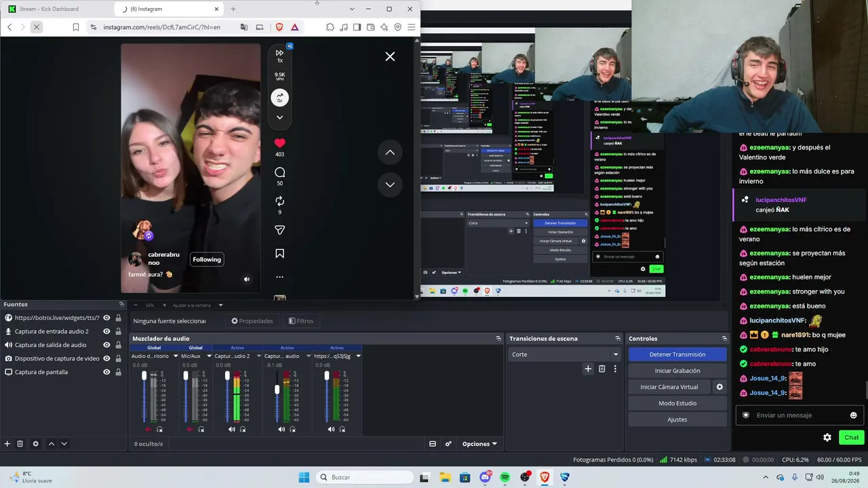
Task: Open advanced audio properties gears icon
Action: coord(448,444)
